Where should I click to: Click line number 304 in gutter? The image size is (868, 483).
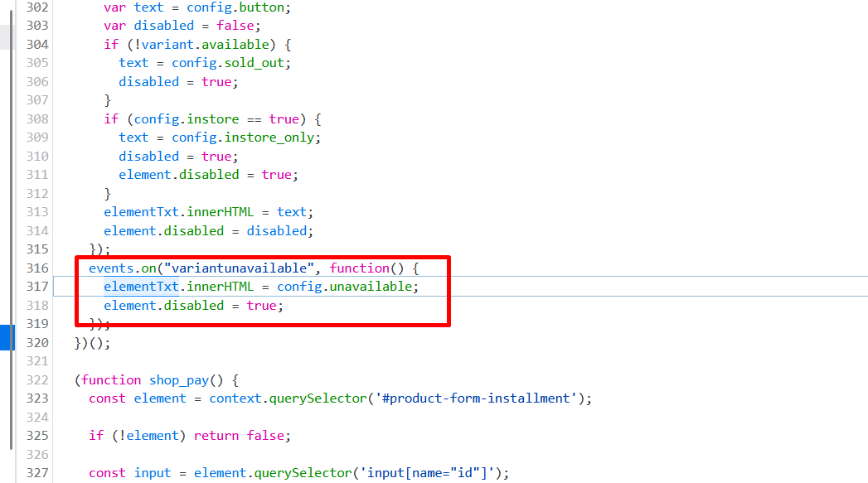click(37, 44)
